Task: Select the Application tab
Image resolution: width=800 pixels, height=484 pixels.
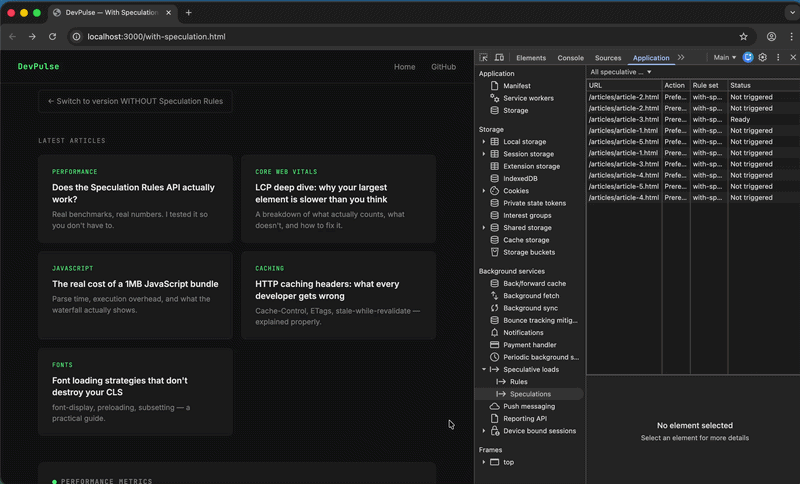Action: (651, 58)
